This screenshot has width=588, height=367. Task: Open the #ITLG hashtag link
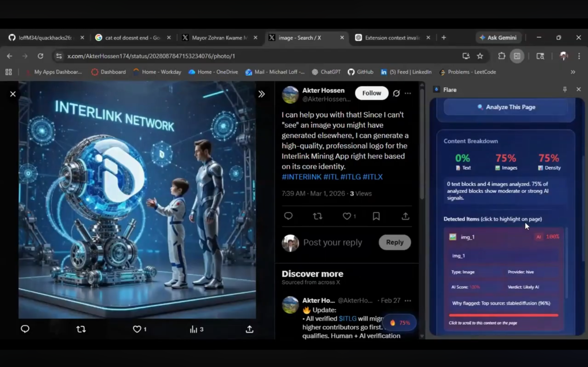coord(350,177)
